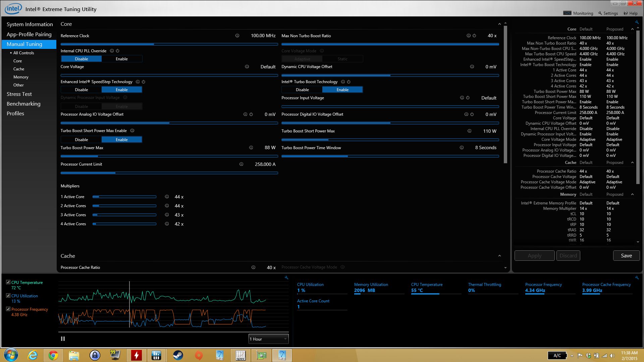Uncheck CPU Temperature graph checkbox
The width and height of the screenshot is (644, 362).
pos(8,282)
